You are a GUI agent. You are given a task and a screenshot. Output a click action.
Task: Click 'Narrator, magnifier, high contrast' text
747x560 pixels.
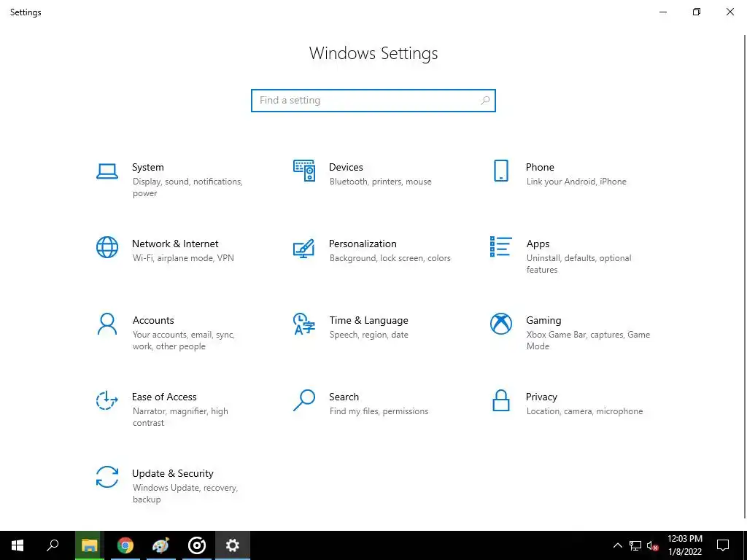[x=180, y=416]
